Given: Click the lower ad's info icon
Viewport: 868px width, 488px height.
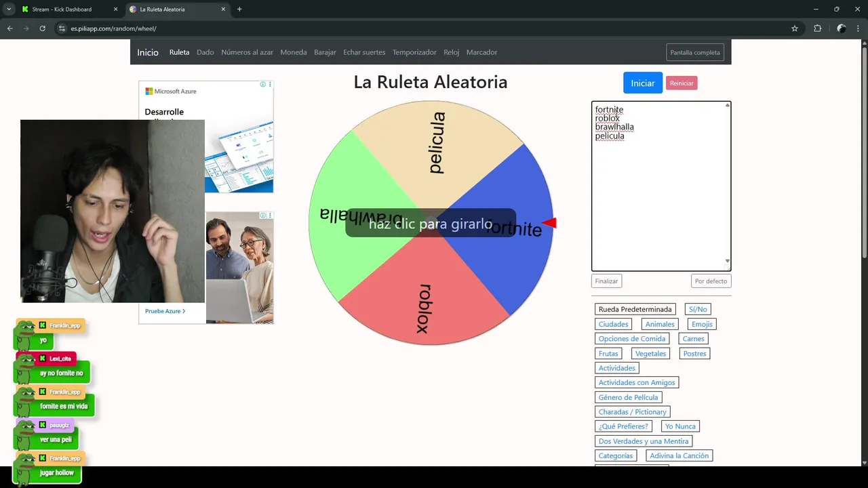Looking at the screenshot, I should point(263,215).
